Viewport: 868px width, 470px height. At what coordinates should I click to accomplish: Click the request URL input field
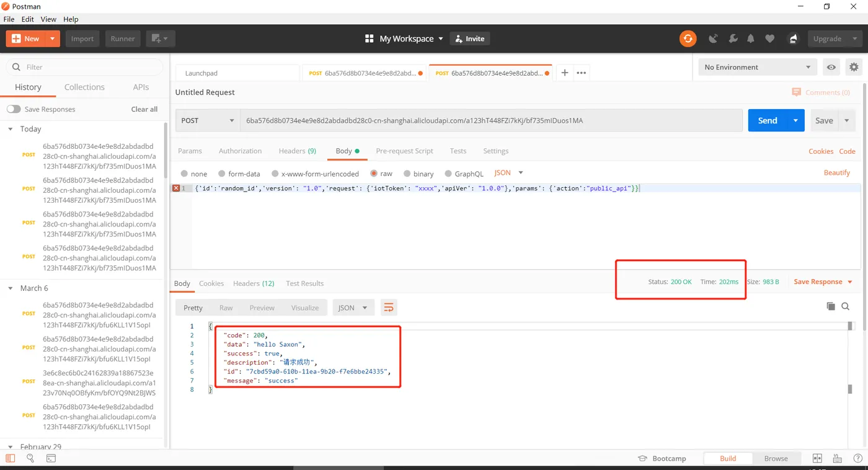[491, 120]
